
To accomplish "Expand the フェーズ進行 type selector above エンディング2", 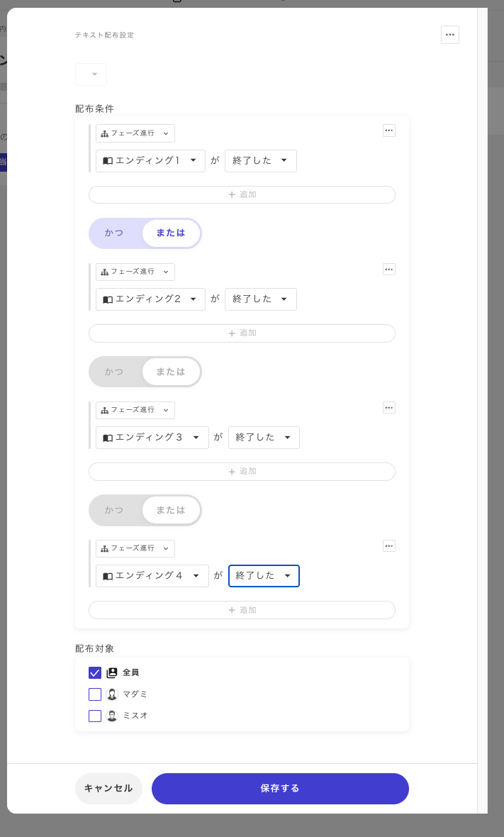I will point(135,272).
